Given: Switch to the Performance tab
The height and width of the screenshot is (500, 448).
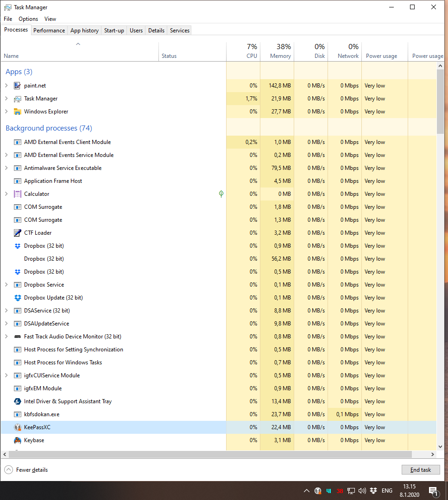Looking at the screenshot, I should pyautogui.click(x=49, y=30).
